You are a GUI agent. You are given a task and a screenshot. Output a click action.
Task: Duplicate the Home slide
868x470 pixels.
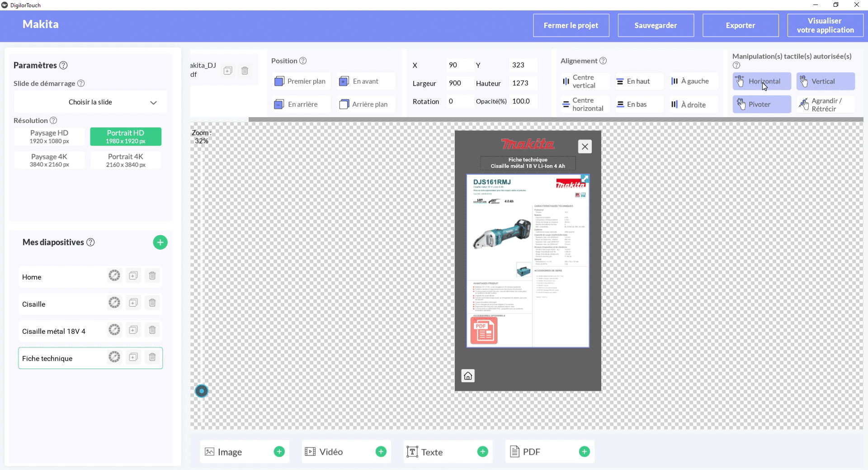point(133,276)
